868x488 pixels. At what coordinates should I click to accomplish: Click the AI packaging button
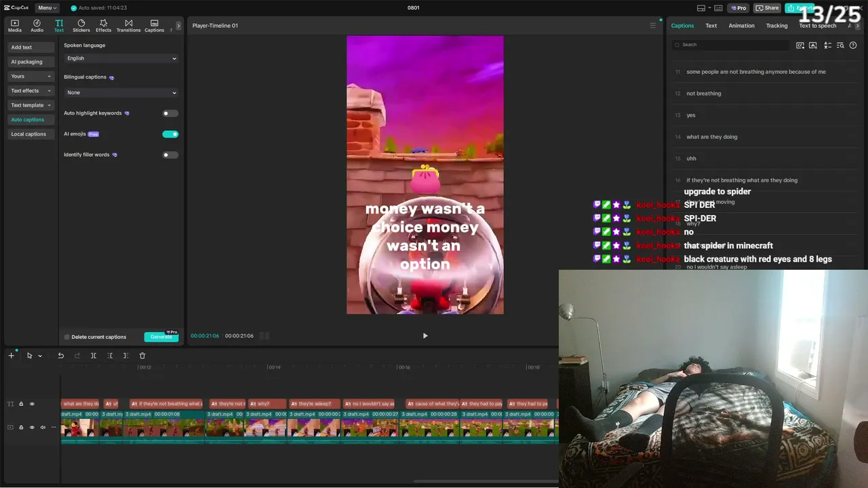tap(31, 62)
